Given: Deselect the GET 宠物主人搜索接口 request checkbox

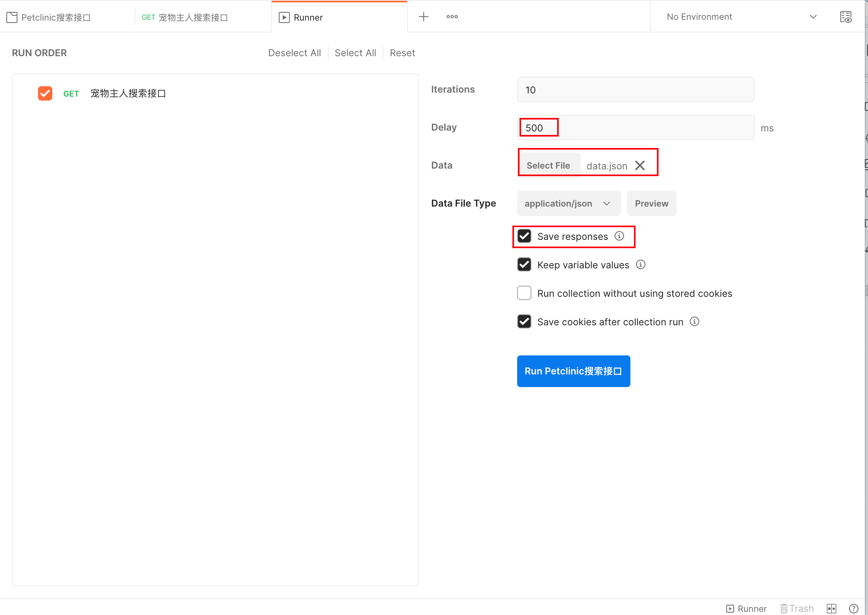Looking at the screenshot, I should (x=45, y=93).
